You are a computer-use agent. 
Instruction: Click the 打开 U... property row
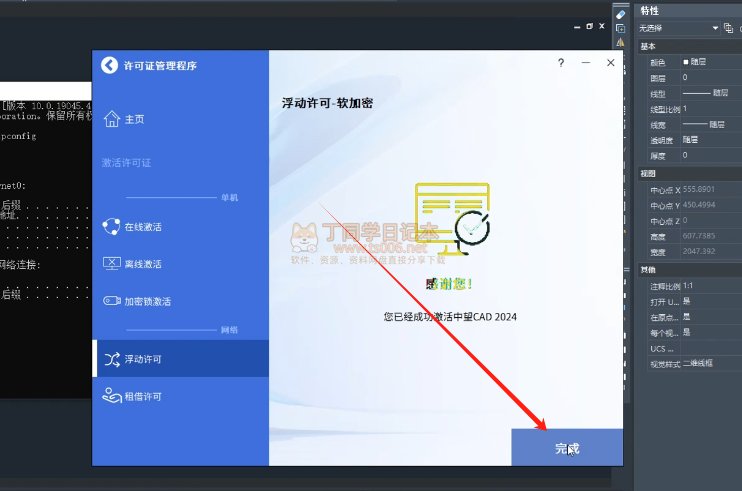pyautogui.click(x=690, y=301)
